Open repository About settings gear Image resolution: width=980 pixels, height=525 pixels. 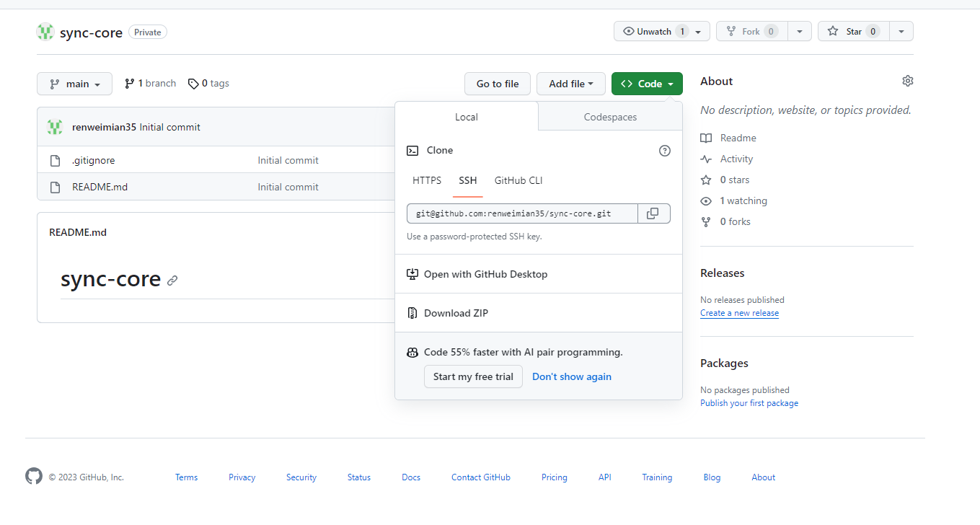tap(908, 81)
